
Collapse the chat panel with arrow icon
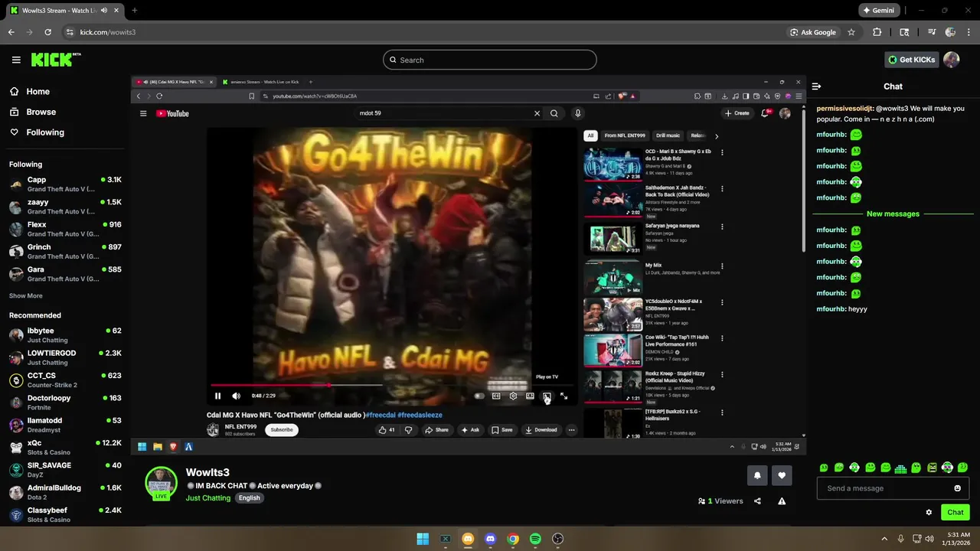[817, 86]
